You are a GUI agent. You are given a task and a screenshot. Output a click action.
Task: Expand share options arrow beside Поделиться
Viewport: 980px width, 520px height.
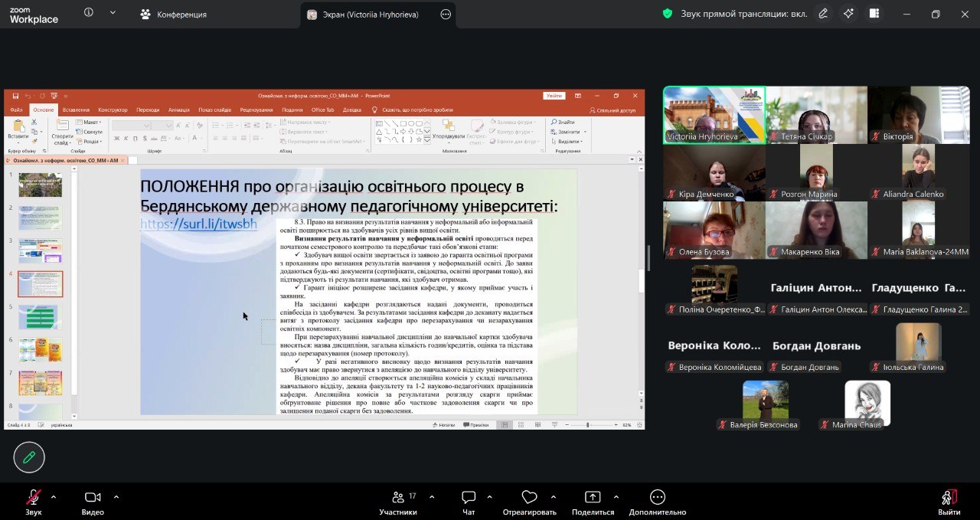click(616, 496)
